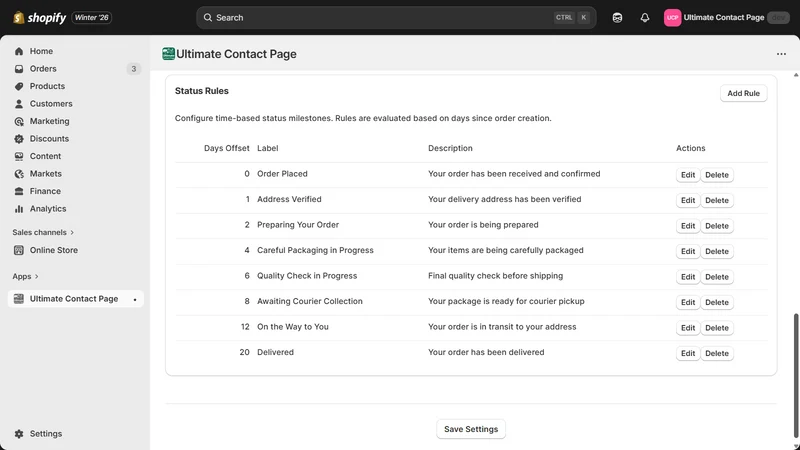Click Save Settings button
The width and height of the screenshot is (800, 450).
point(471,429)
